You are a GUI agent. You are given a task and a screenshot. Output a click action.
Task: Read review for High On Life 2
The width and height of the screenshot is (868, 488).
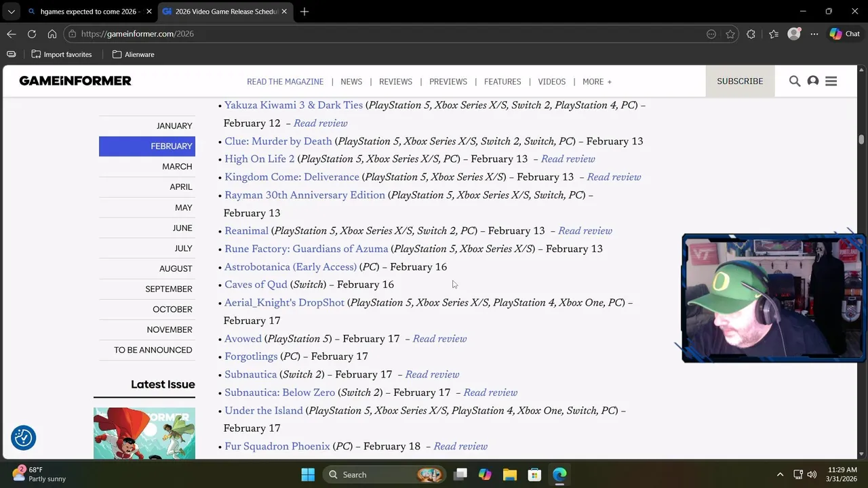pyautogui.click(x=568, y=159)
